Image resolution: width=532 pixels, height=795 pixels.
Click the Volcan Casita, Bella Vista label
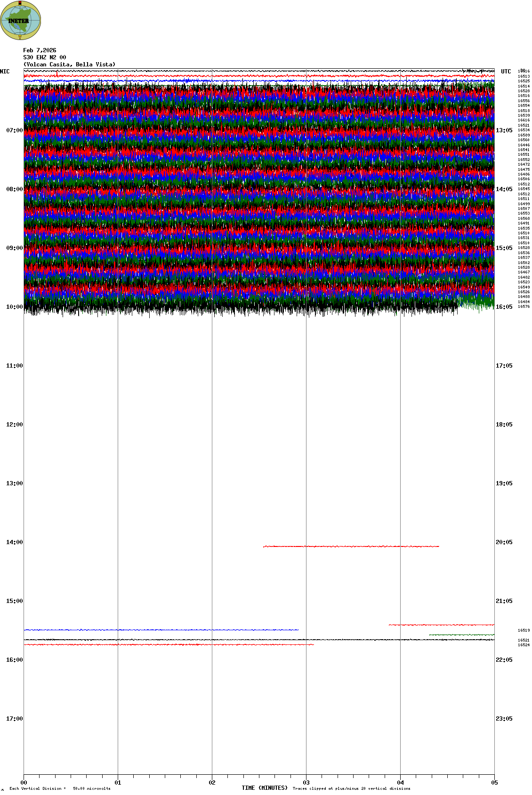tap(69, 64)
